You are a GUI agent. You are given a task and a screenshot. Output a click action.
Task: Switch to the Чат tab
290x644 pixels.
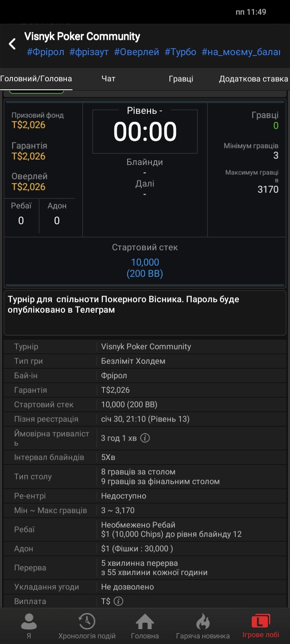click(x=108, y=78)
